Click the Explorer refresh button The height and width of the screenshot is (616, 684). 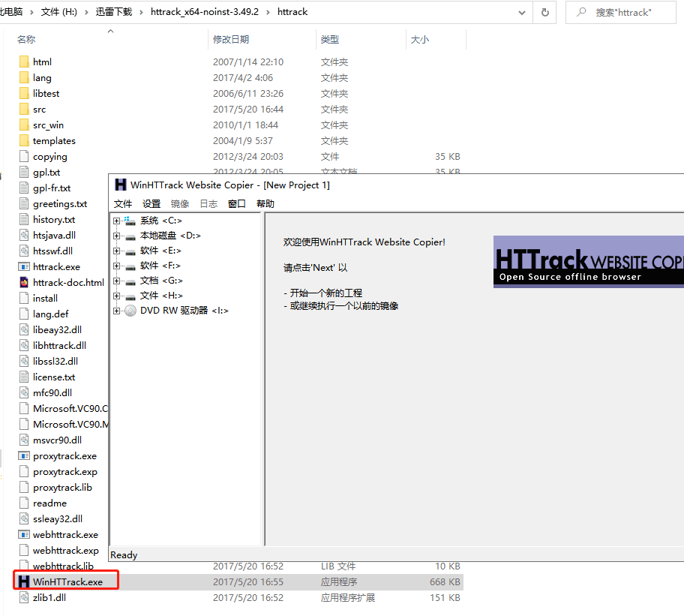click(544, 12)
